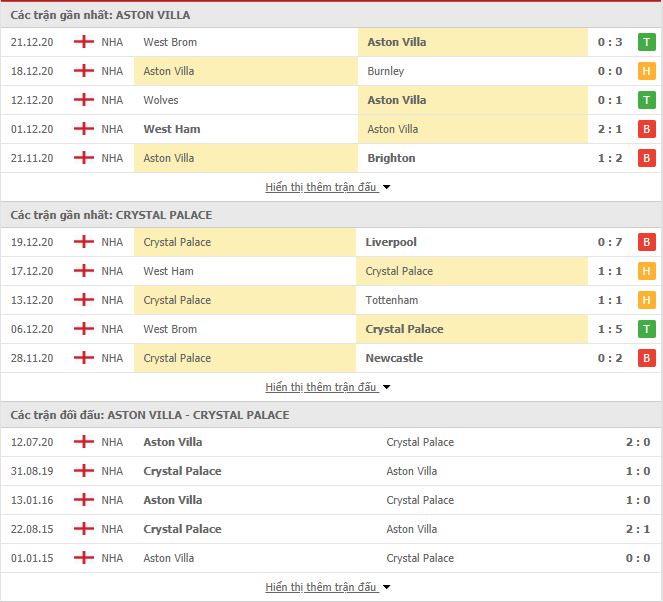Click the orange H badge for Tottenham match

coord(647,300)
